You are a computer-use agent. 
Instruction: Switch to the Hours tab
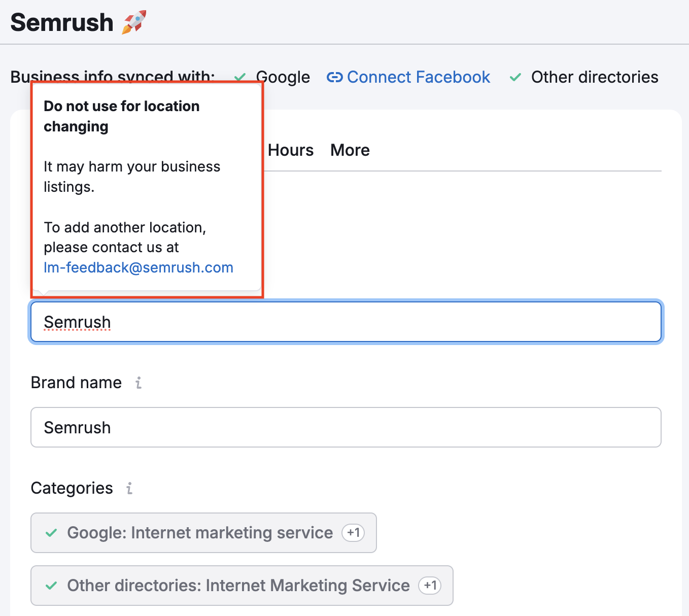291,150
